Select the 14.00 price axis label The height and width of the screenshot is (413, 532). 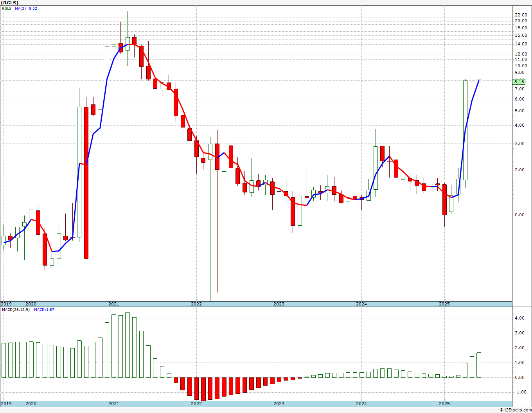[521, 44]
